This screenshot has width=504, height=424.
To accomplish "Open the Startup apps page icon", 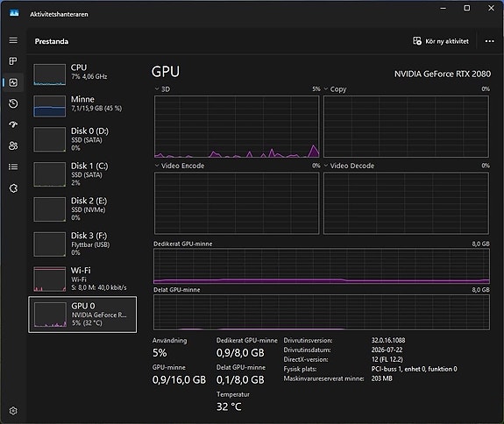I will coord(13,124).
